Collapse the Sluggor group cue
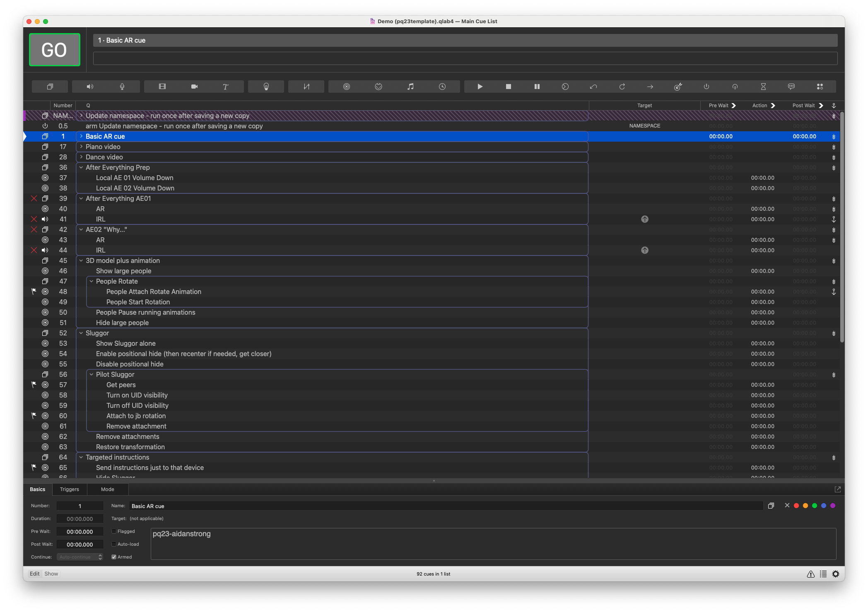This screenshot has width=868, height=612. [81, 333]
